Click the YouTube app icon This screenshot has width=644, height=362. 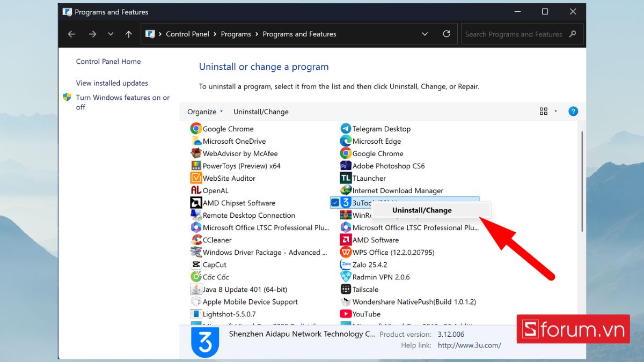(x=346, y=314)
